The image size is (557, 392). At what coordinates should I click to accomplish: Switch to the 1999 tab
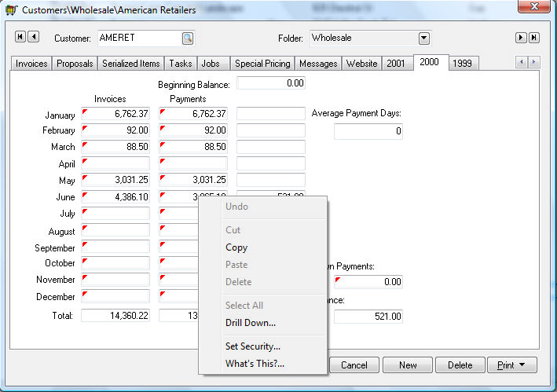[463, 64]
